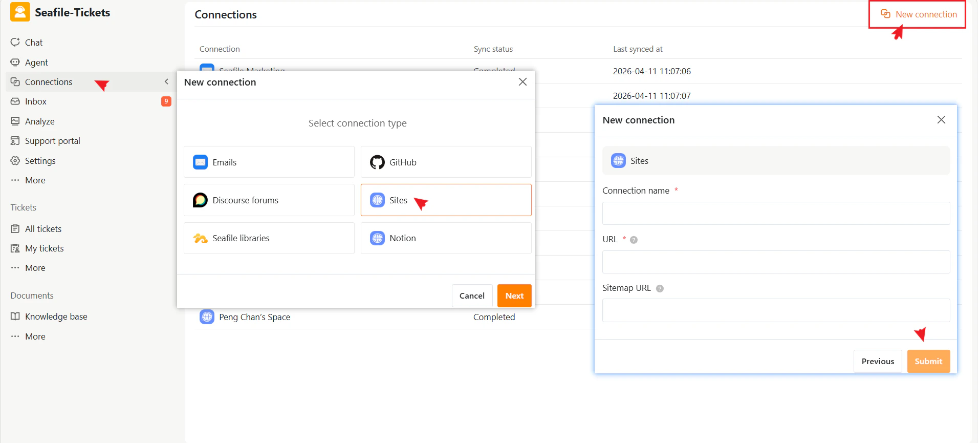
Task: Expand More below Settings
Action: click(x=35, y=180)
